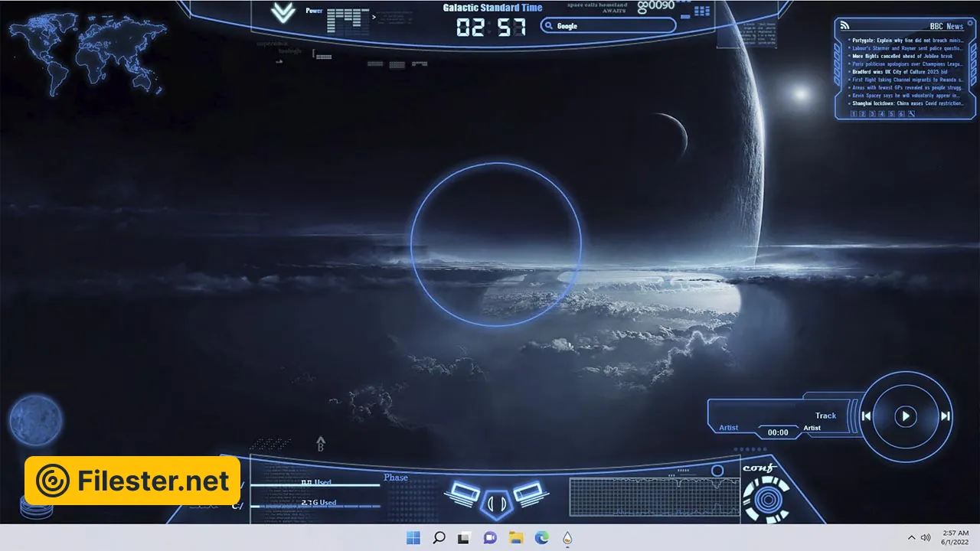Open the wrench tool in news widget
This screenshot has width=980, height=551.
[912, 114]
